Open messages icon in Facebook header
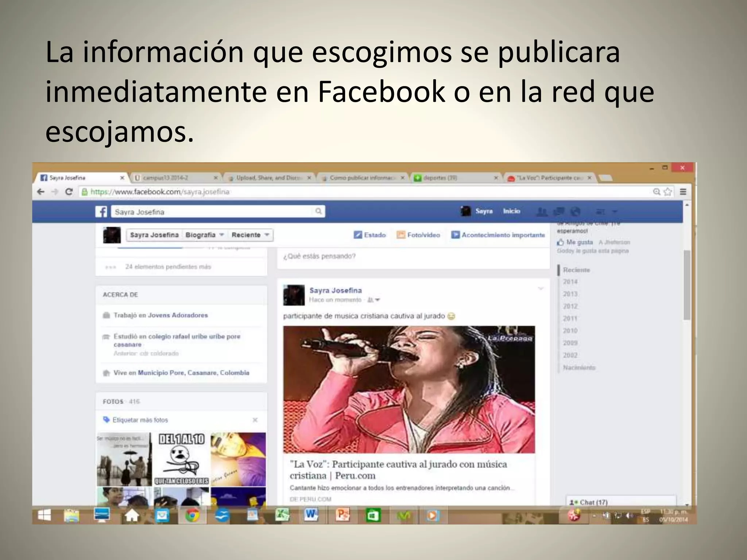Screen dimensions: 747x560 coord(559,211)
